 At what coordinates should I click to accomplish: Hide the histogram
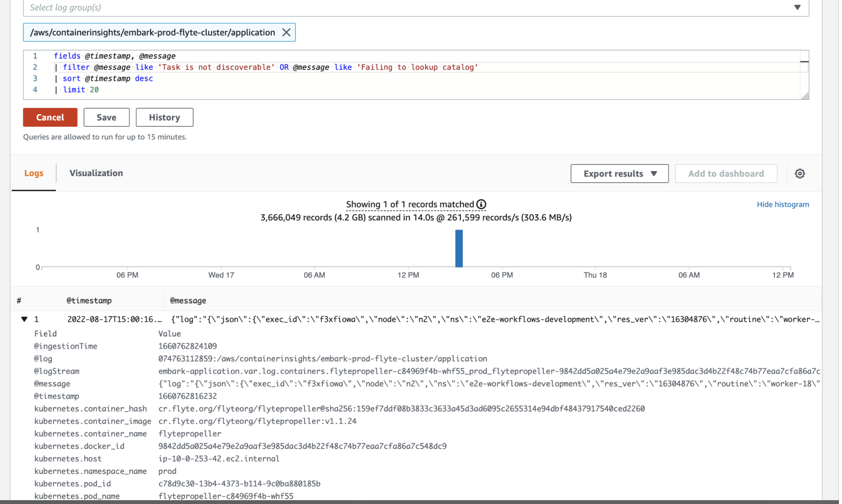[x=783, y=204]
